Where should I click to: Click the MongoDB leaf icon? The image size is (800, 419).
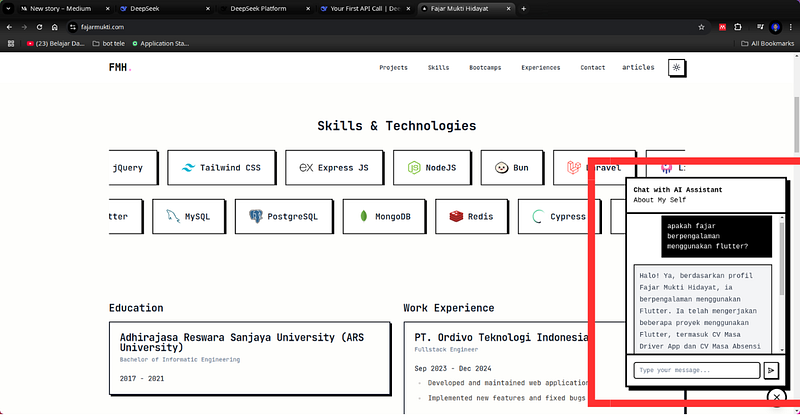tap(364, 216)
